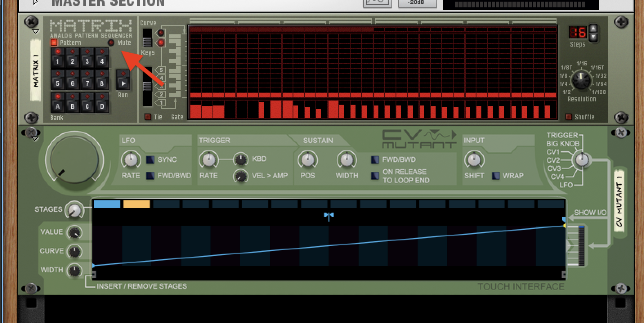
Task: Toggle the Matrix Pattern enable button
Action: coord(54,43)
